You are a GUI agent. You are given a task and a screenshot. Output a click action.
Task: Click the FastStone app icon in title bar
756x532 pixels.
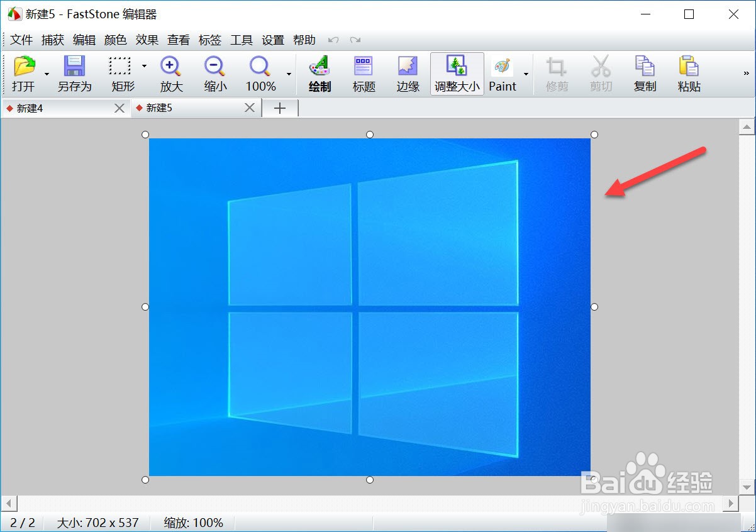(14, 14)
